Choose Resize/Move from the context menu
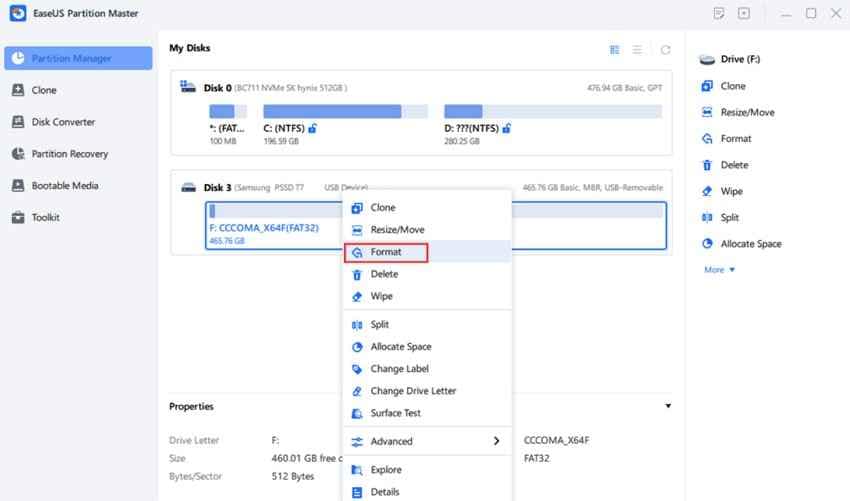Image resolution: width=850 pixels, height=501 pixels. click(x=427, y=230)
